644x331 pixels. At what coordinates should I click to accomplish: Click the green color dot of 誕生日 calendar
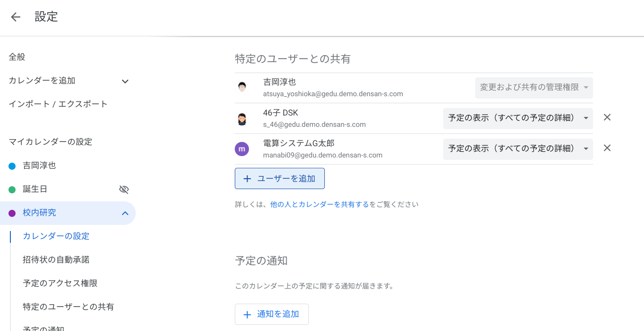(12, 190)
